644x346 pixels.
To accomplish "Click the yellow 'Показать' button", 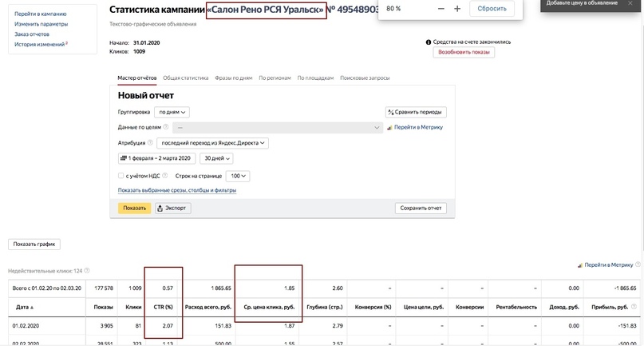I will [x=134, y=209].
